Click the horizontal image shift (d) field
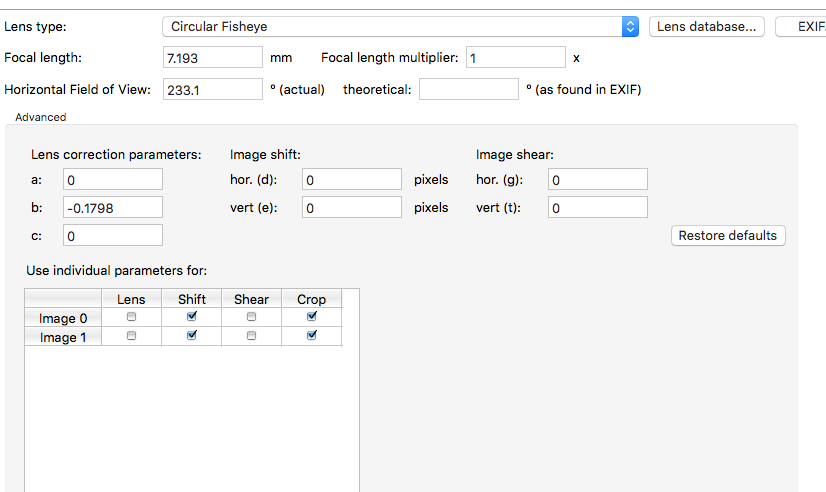 351,179
